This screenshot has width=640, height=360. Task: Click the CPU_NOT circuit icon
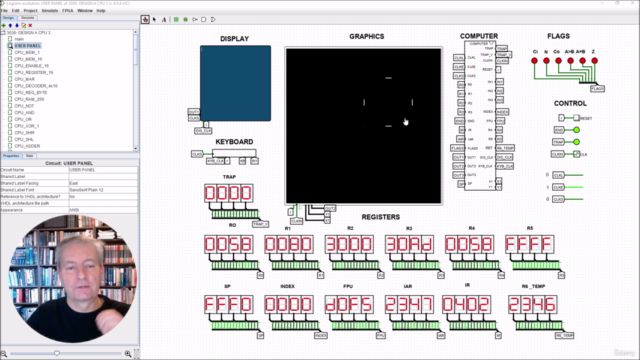click(10, 106)
